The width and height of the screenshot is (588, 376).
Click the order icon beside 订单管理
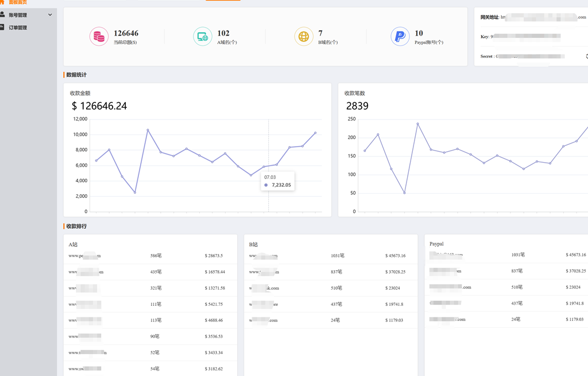coord(3,27)
